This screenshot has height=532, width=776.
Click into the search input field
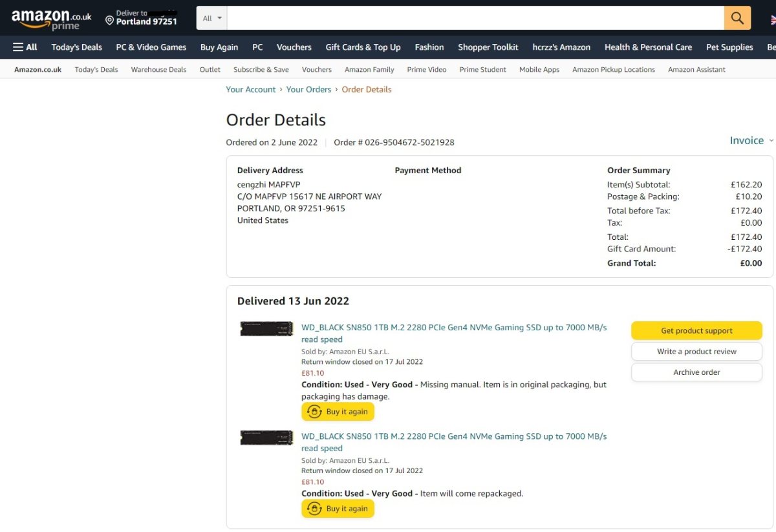pyautogui.click(x=475, y=18)
